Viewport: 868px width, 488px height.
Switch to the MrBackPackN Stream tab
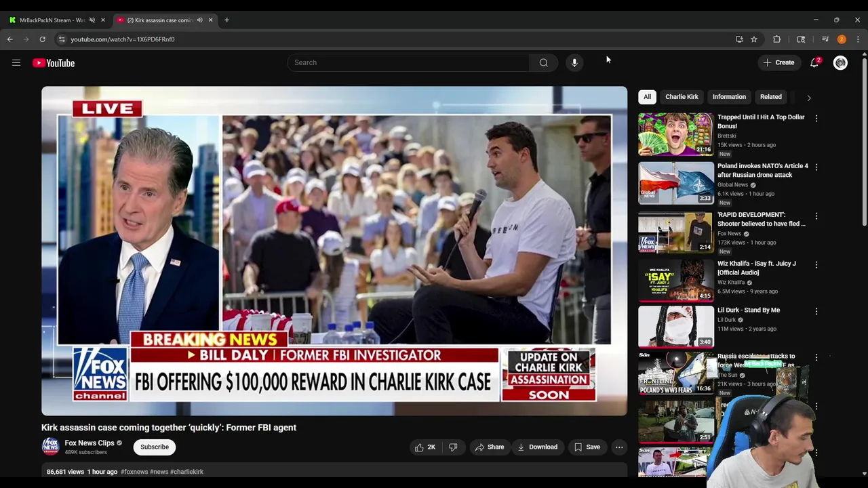56,20
